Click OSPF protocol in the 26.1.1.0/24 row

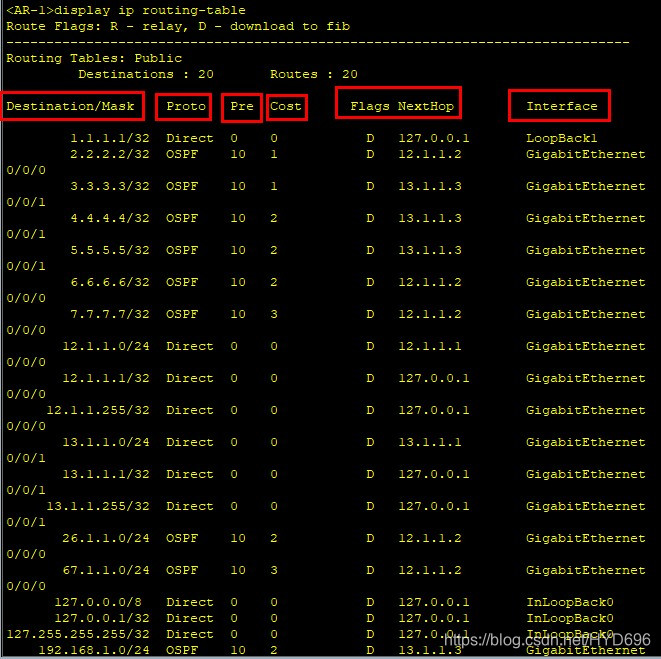[182, 538]
